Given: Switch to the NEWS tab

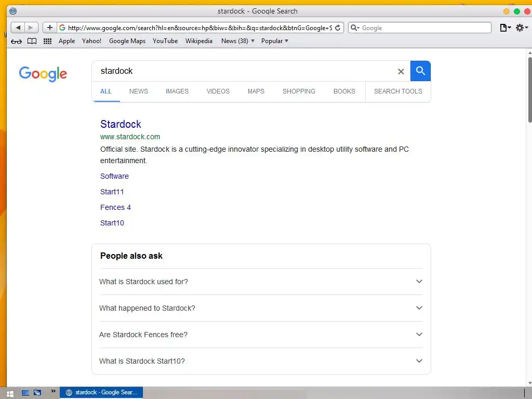Looking at the screenshot, I should pyautogui.click(x=138, y=91).
